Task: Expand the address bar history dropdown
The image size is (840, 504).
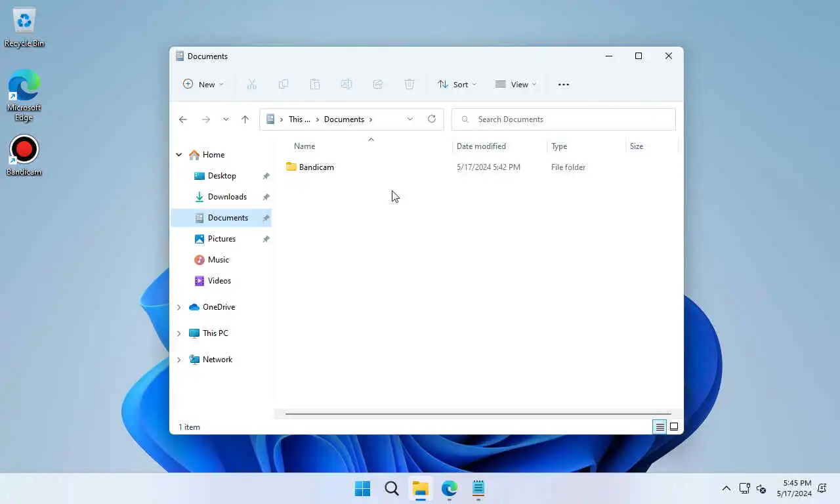Action: (410, 119)
